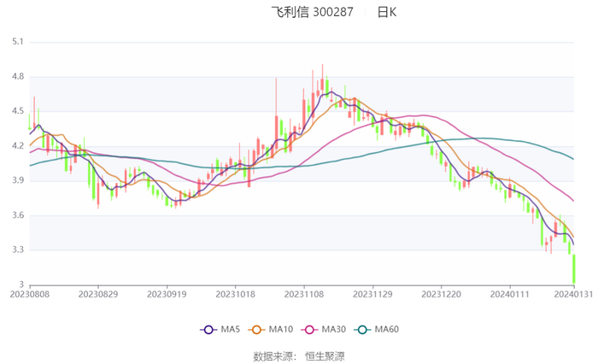Click the last green candlestick on 20240131
This screenshot has width=598, height=364.
click(x=573, y=269)
